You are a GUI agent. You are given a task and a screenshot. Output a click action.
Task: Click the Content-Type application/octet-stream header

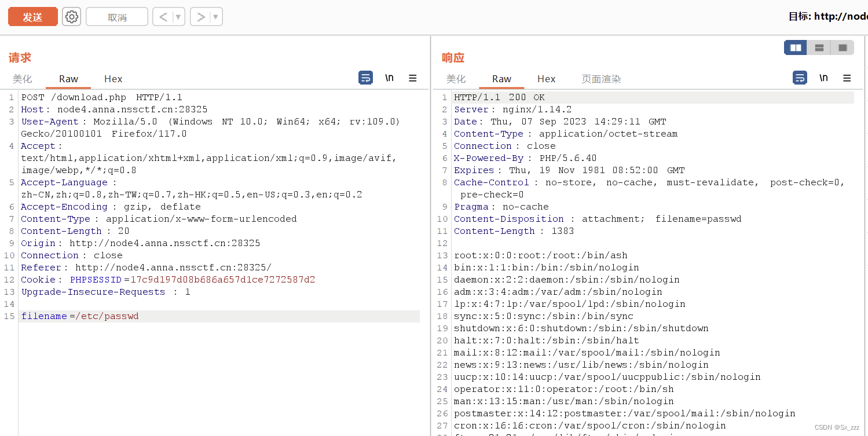[x=566, y=134]
